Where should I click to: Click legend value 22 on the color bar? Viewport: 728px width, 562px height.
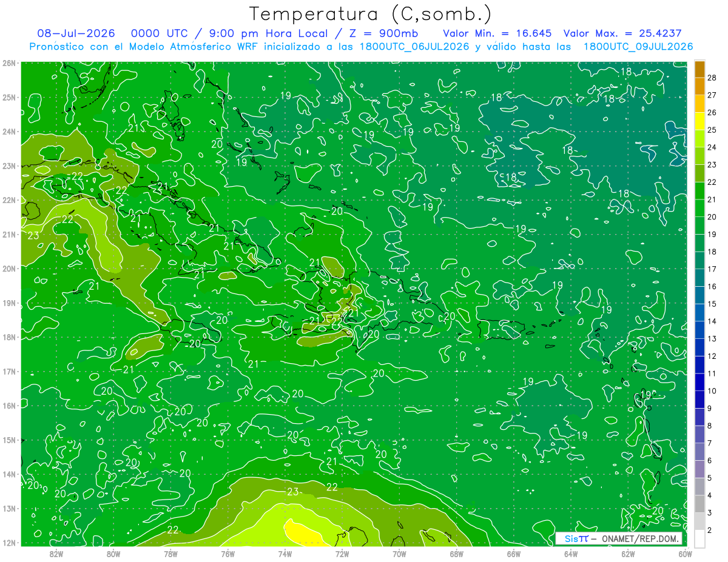point(712,182)
